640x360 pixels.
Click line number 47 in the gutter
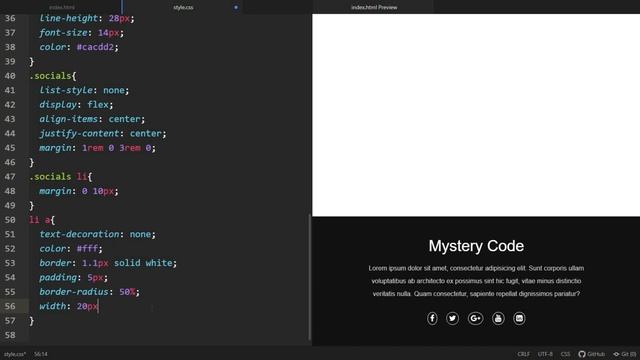click(10, 177)
